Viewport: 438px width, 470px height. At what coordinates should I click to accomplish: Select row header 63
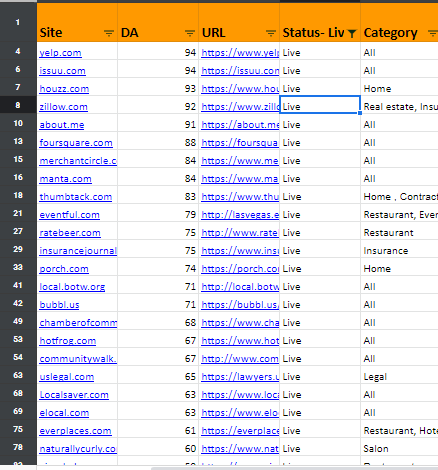pyautogui.click(x=18, y=375)
